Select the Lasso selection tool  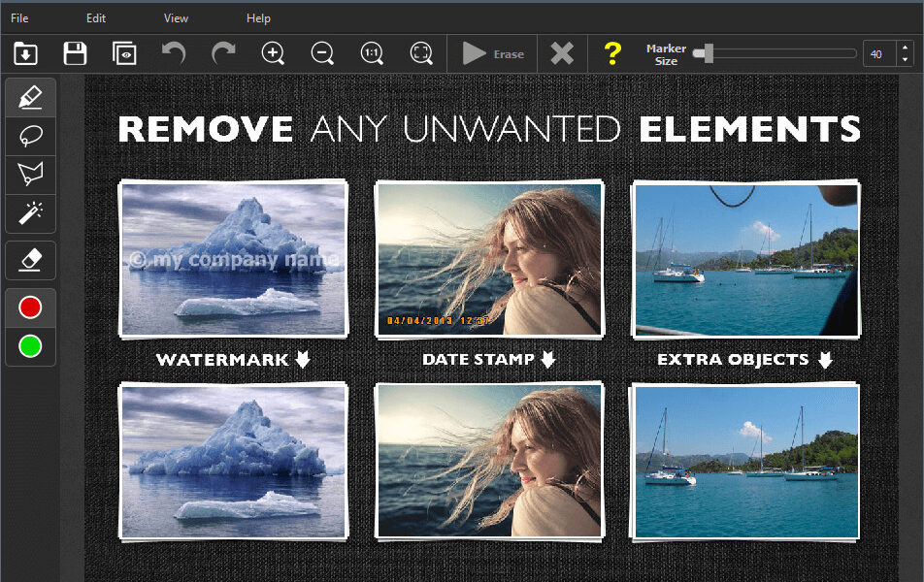30,136
